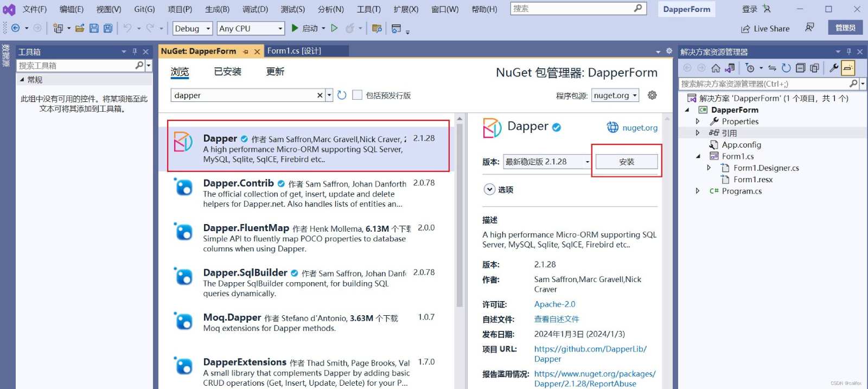868x389 pixels.
Task: Click switch views icon in Solution Explorer
Action: click(x=730, y=68)
